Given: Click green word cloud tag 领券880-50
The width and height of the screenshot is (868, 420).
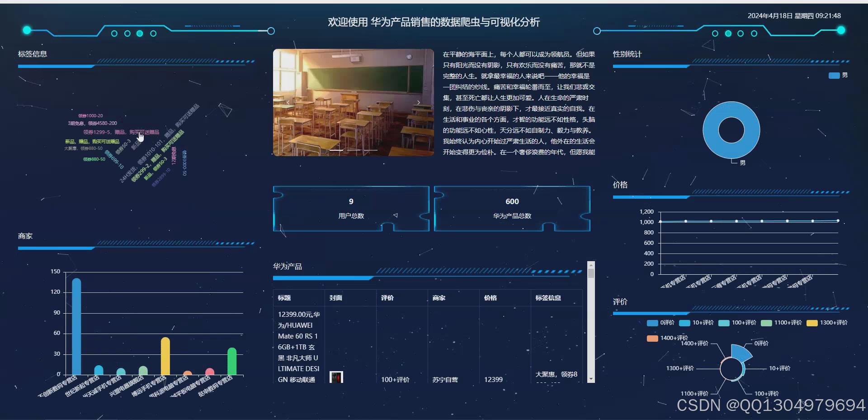Looking at the screenshot, I should click(x=94, y=159).
